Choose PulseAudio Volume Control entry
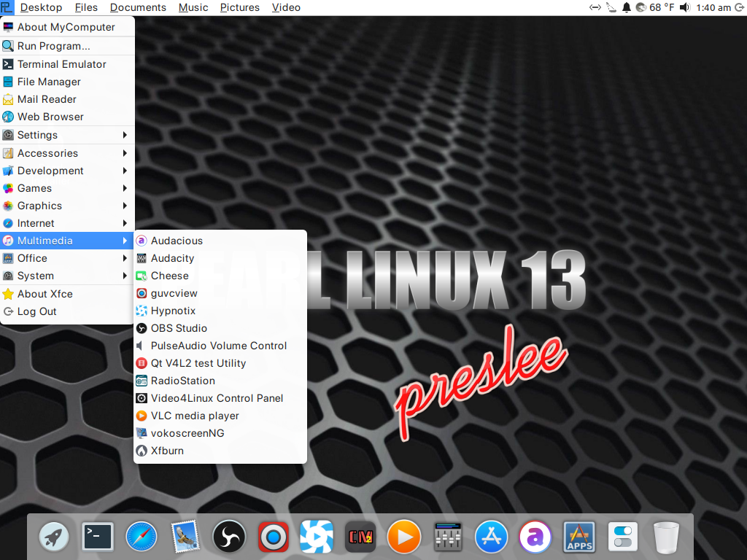 tap(218, 346)
